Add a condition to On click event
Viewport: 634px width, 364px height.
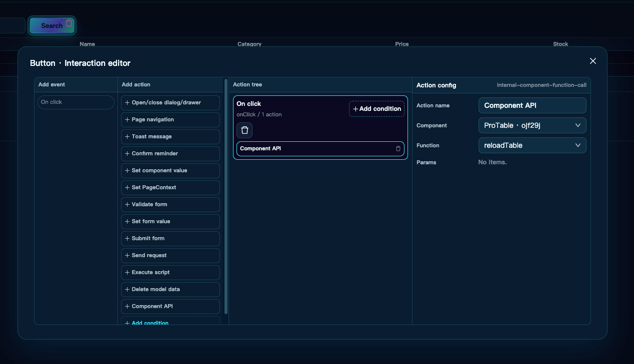(x=376, y=109)
